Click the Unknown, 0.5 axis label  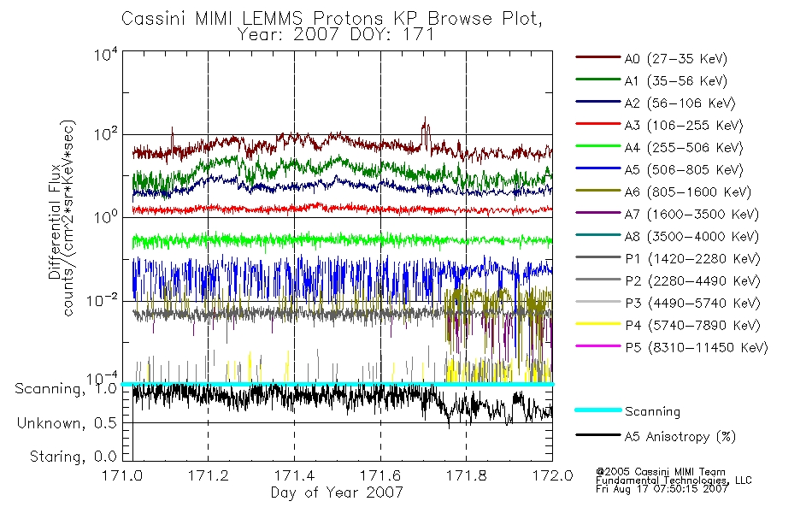pyautogui.click(x=67, y=423)
